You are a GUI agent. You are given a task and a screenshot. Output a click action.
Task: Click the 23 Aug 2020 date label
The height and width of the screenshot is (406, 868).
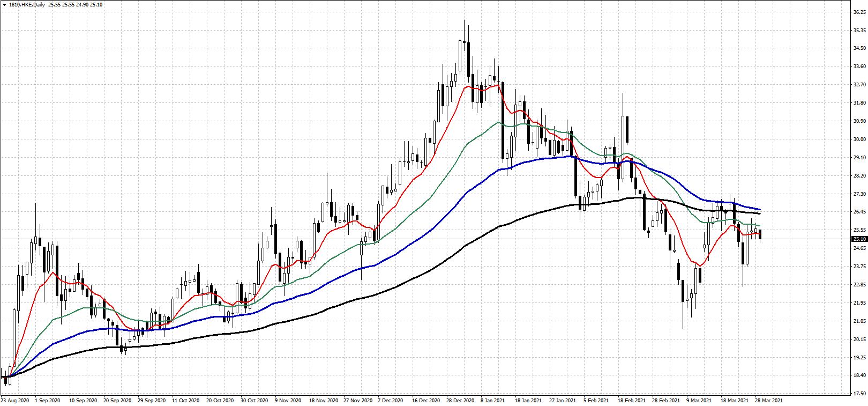pos(15,401)
